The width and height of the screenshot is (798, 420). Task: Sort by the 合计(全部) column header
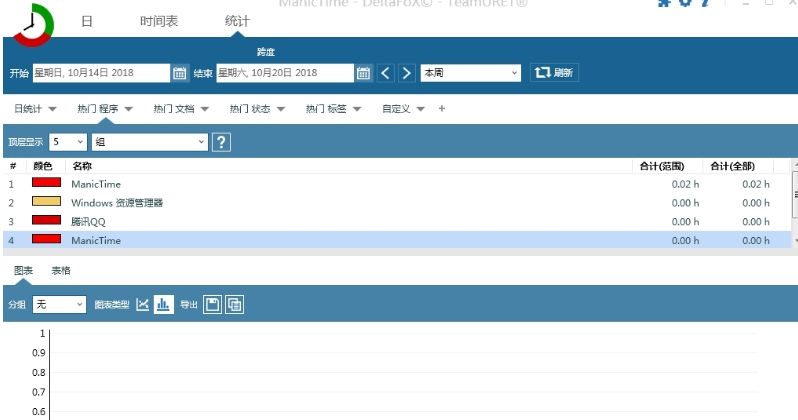[x=732, y=166]
